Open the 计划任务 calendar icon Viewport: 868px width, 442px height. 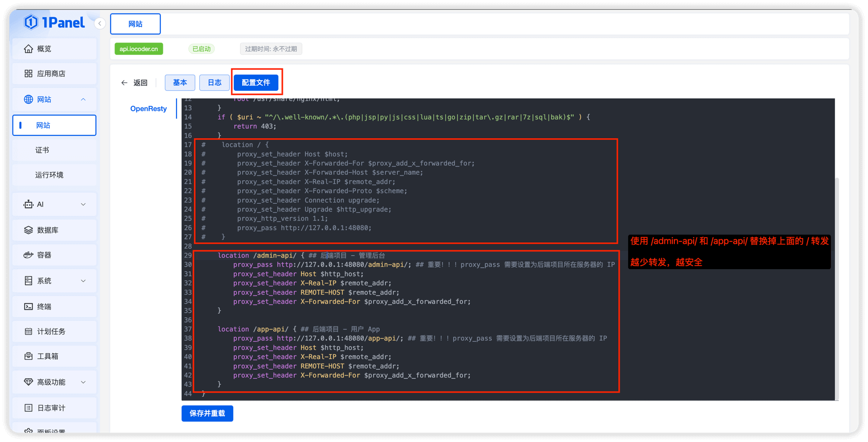pyautogui.click(x=28, y=331)
